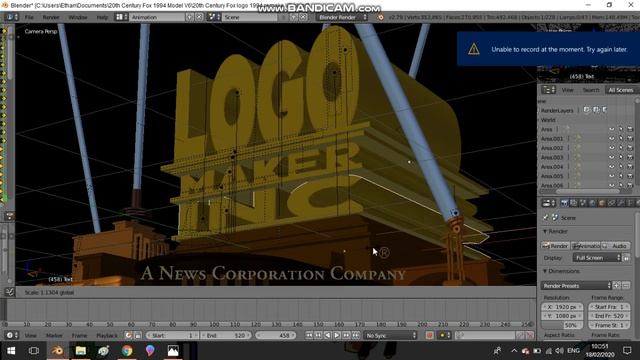Open outliner View menu
Viewport: 640px width, 360px height.
pyautogui.click(x=567, y=90)
